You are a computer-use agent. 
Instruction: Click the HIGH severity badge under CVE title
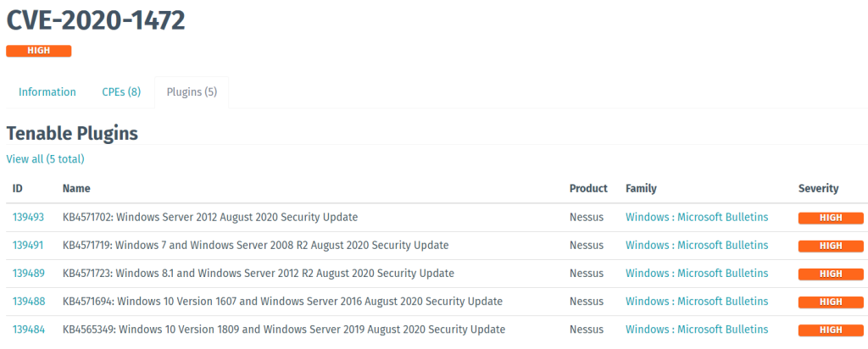click(x=38, y=51)
